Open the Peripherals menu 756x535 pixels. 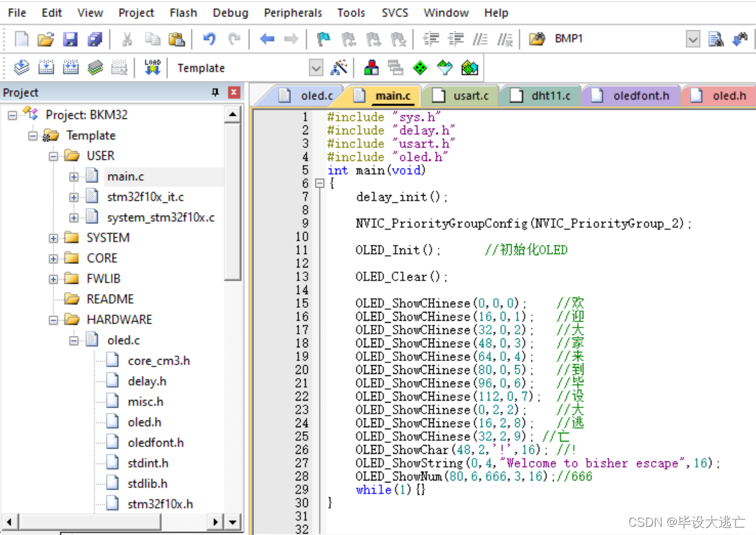293,12
